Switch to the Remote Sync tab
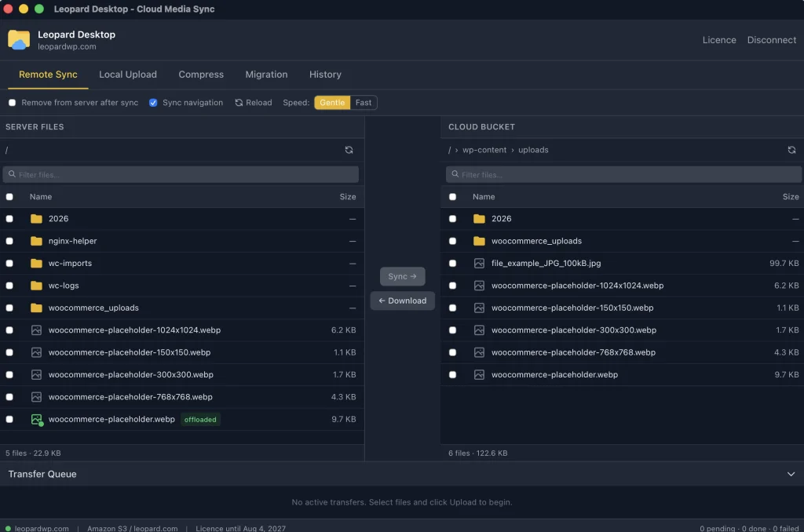 point(48,75)
